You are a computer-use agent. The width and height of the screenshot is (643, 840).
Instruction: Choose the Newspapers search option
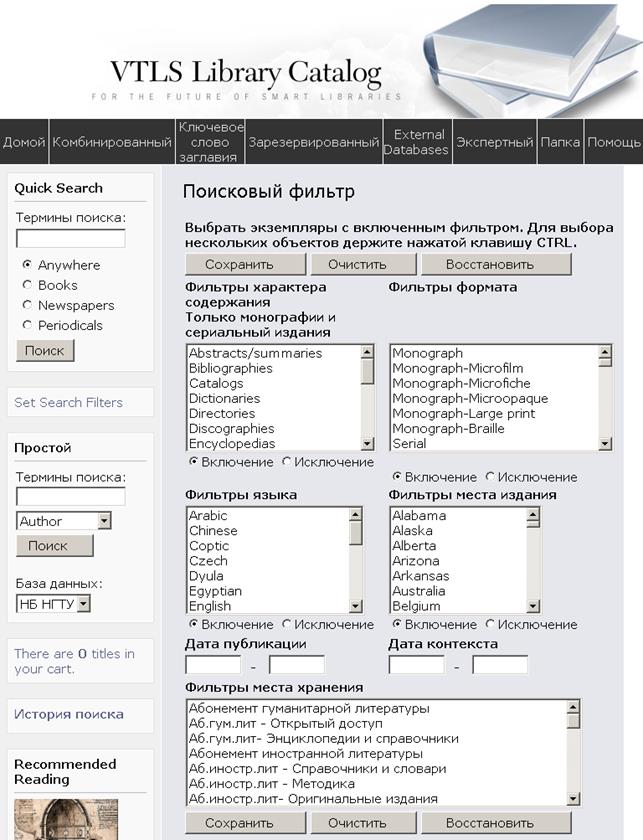coord(27,305)
